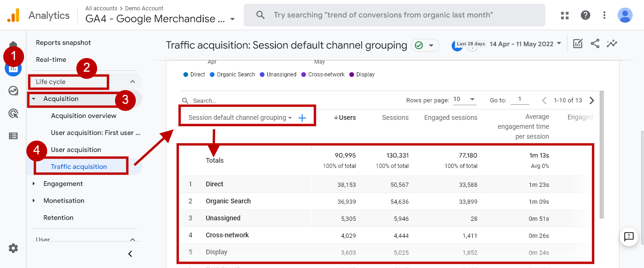Open User acquisition: First user report
The height and width of the screenshot is (268, 644).
pyautogui.click(x=96, y=133)
